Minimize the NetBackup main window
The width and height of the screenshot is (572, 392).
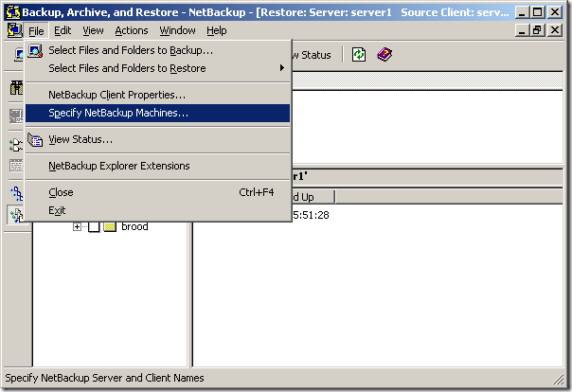[522, 12]
